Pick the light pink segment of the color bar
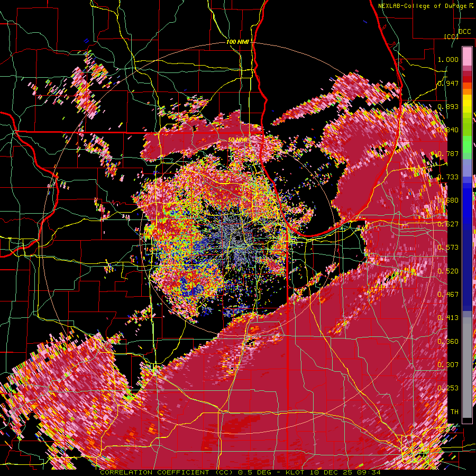This screenshot has height=476, width=476. point(467,56)
